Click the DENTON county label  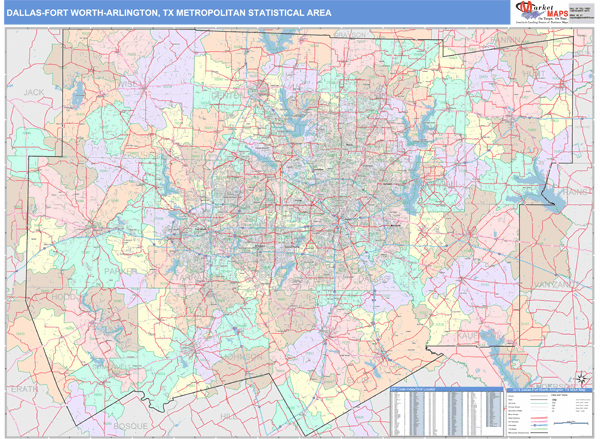coord(227,95)
